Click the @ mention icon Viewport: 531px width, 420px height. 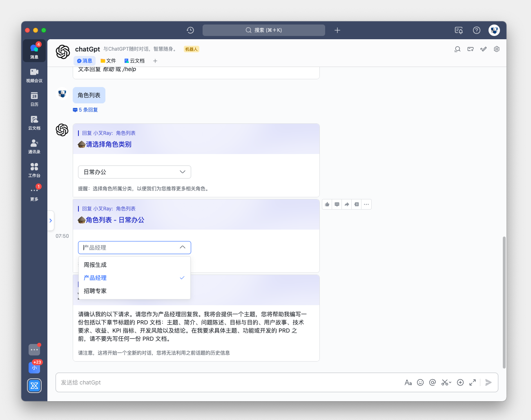coord(433,382)
